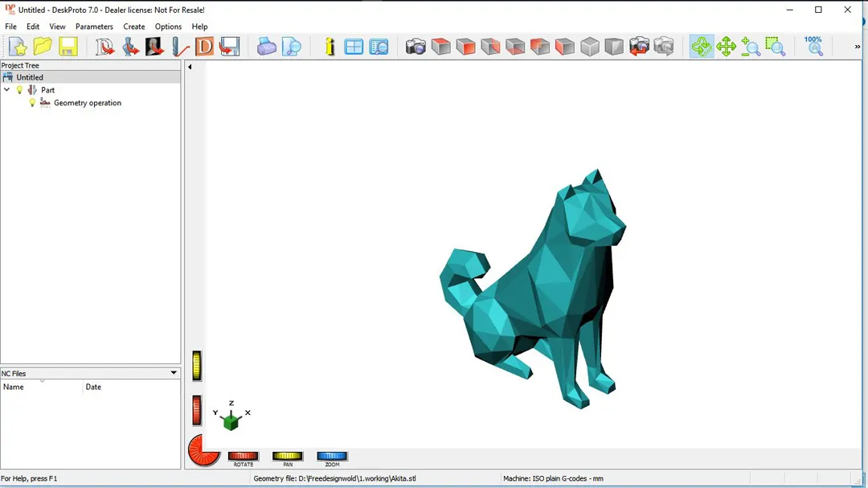Select the plain light gray cube view
The image size is (868, 488).
point(590,47)
